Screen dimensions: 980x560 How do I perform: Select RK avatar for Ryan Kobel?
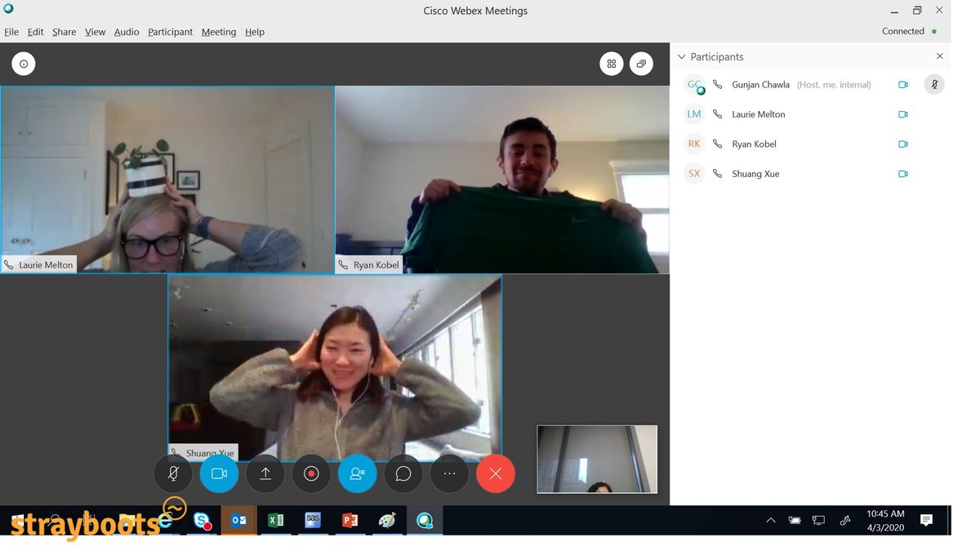[694, 144]
